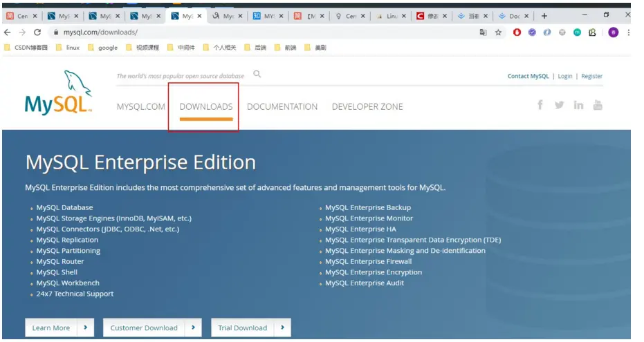Click 'MySQL Router' list item
This screenshot has height=342, width=644.
[x=60, y=261]
